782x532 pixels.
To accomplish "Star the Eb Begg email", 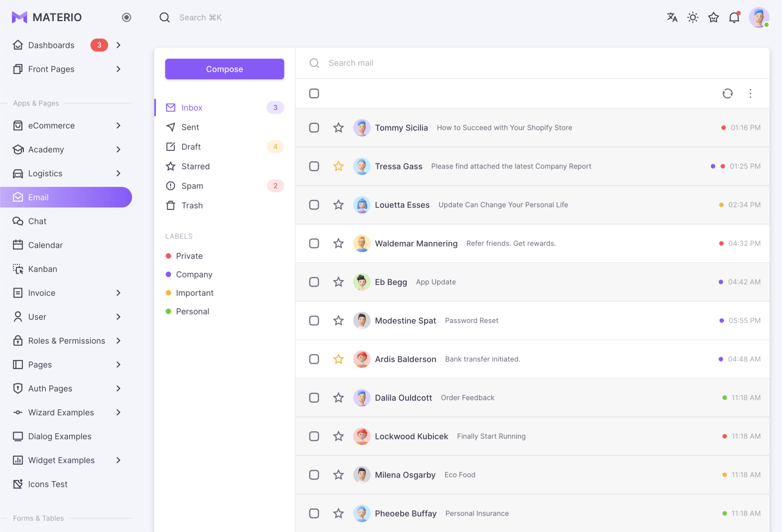I will (338, 282).
